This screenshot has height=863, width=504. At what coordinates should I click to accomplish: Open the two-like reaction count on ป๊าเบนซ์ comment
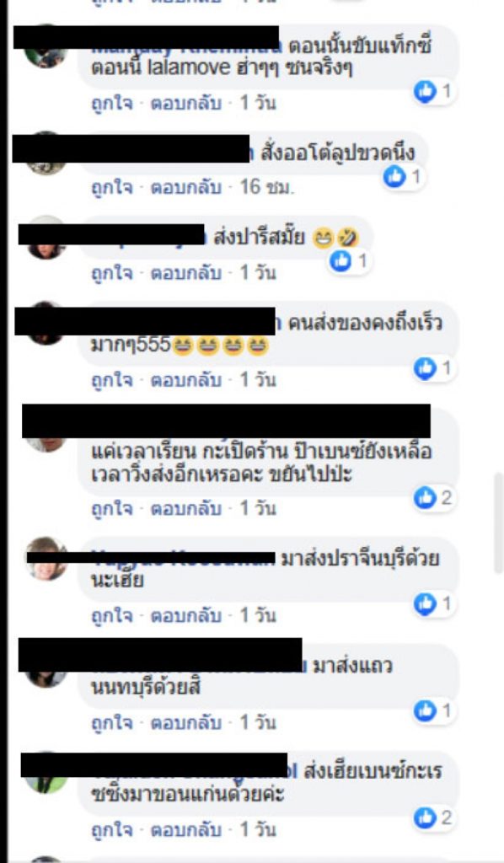pos(433,497)
